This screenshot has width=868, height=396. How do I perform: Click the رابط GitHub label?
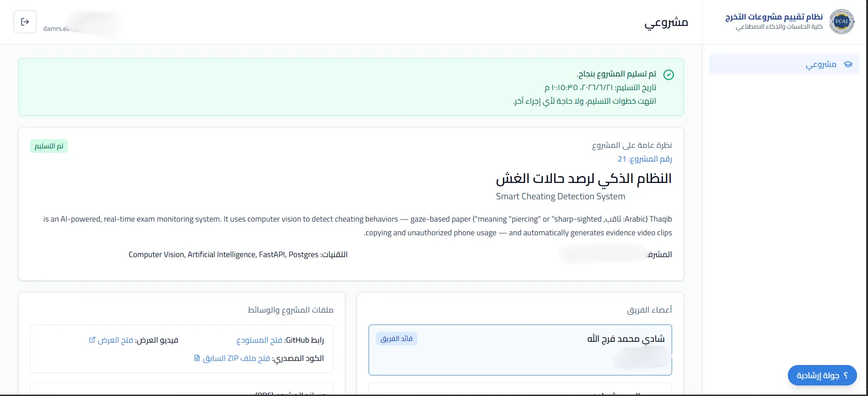click(304, 340)
